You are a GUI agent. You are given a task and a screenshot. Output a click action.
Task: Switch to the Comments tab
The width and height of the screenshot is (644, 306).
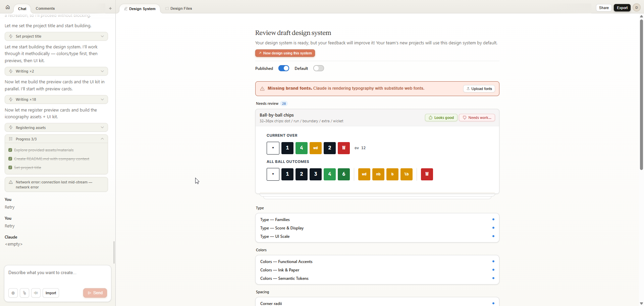45,8
